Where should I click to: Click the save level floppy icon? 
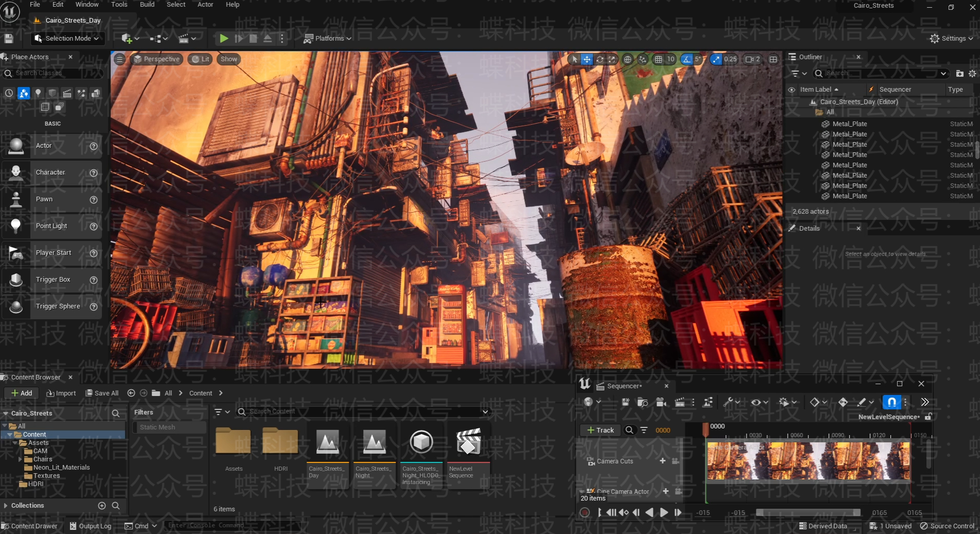pyautogui.click(x=9, y=38)
